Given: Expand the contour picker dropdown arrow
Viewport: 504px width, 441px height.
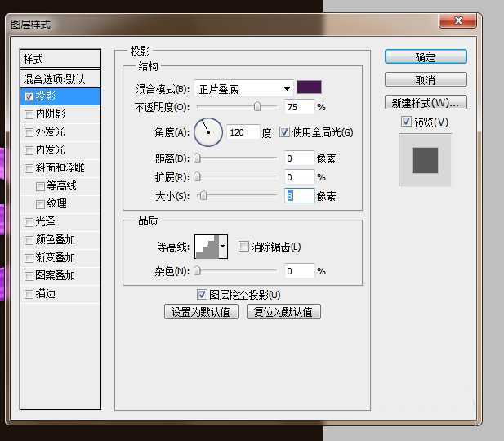Looking at the screenshot, I should click(223, 246).
